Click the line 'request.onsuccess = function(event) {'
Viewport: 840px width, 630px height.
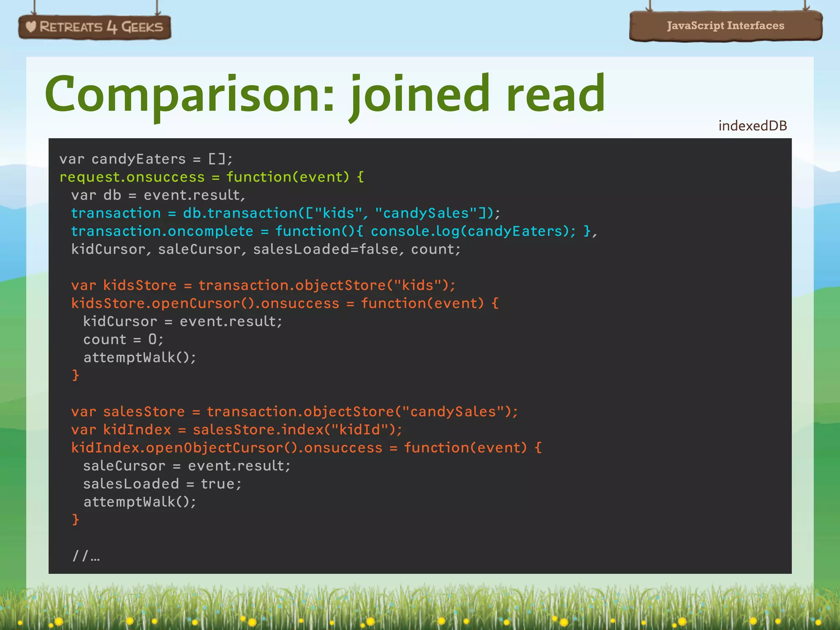(x=212, y=177)
